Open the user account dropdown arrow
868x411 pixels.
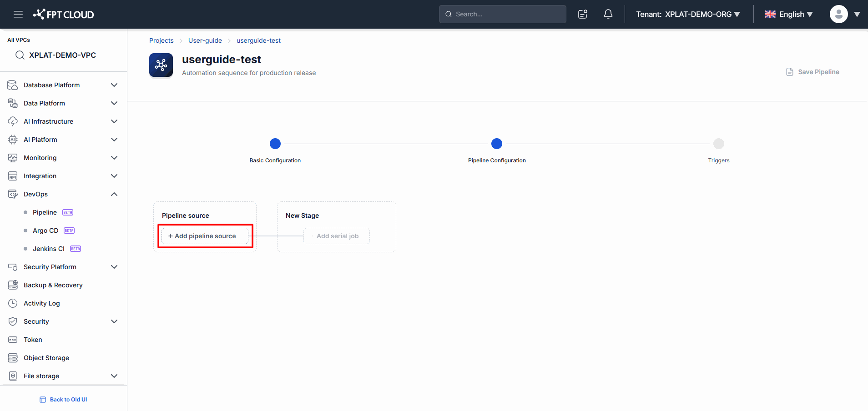857,14
